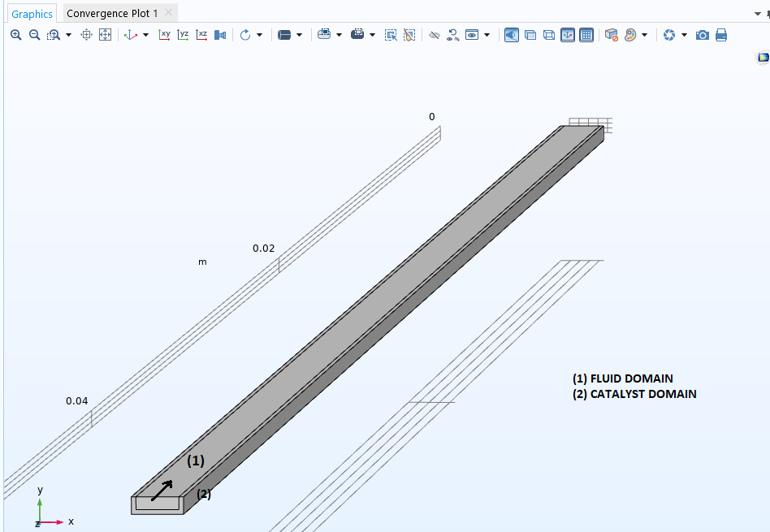Click the Zoom Out magnifier icon
The width and height of the screenshot is (770, 532).
pyautogui.click(x=34, y=35)
